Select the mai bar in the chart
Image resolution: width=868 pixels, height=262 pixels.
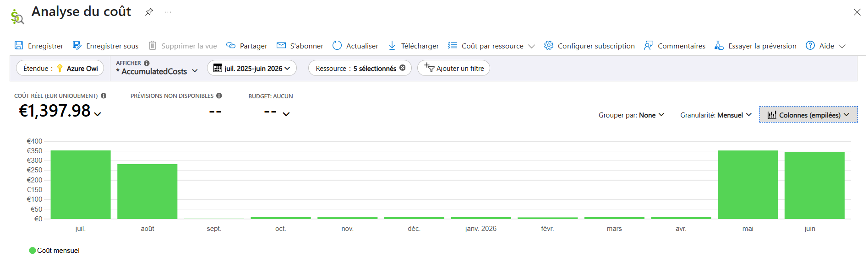pyautogui.click(x=748, y=185)
